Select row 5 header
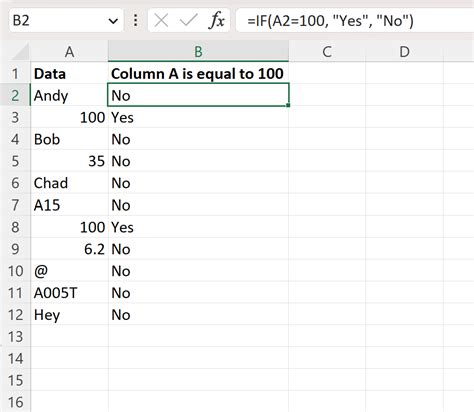Image resolution: width=474 pixels, height=412 pixels. point(15,161)
